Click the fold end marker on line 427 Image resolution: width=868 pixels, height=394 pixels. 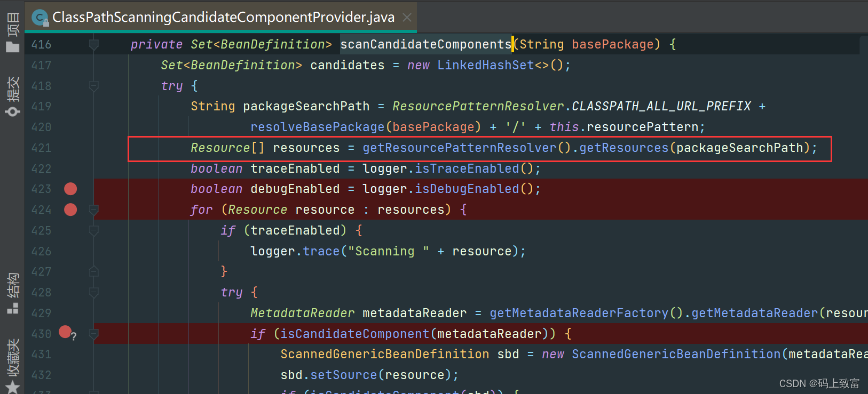click(94, 272)
